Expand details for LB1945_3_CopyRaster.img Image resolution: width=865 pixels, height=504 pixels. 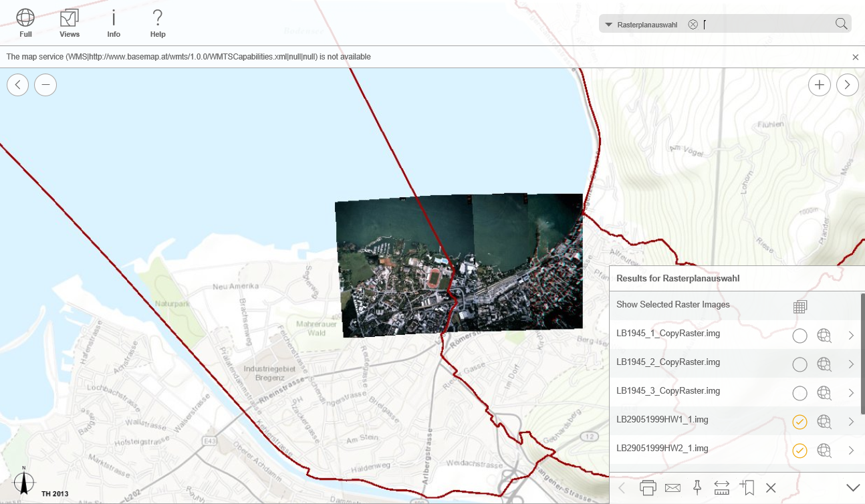click(x=850, y=393)
